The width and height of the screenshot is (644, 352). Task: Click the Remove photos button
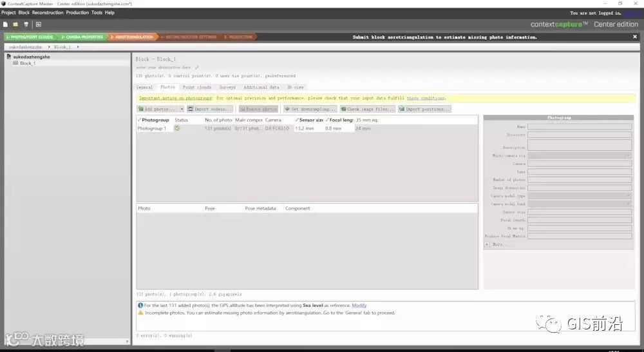click(258, 110)
